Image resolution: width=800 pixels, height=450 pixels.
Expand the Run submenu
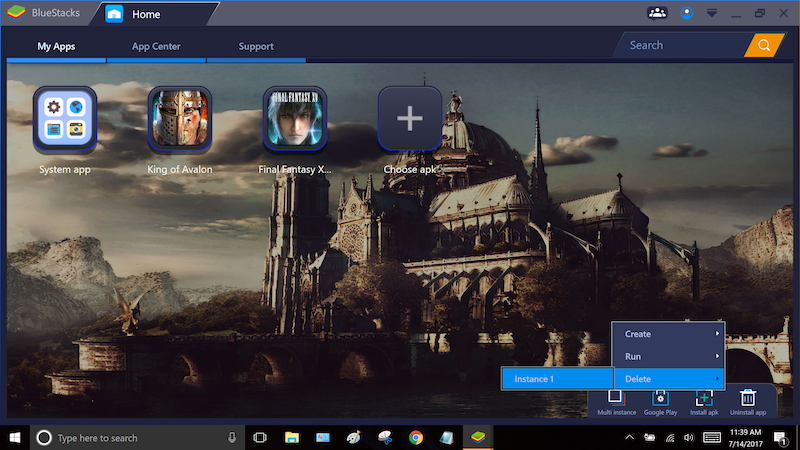(x=668, y=356)
